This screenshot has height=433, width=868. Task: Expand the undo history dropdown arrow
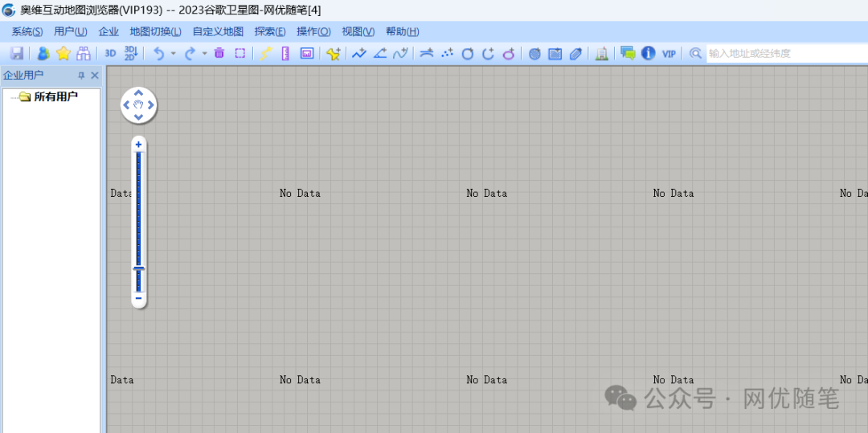coord(174,54)
